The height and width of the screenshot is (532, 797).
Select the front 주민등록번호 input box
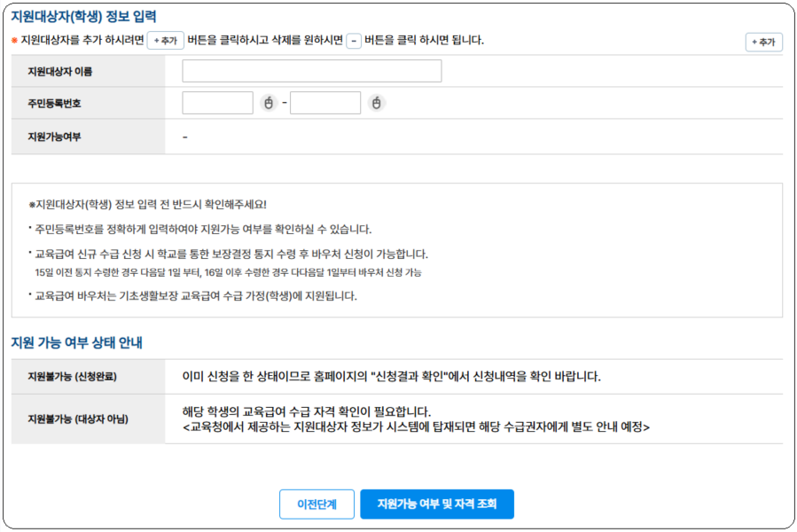point(217,103)
